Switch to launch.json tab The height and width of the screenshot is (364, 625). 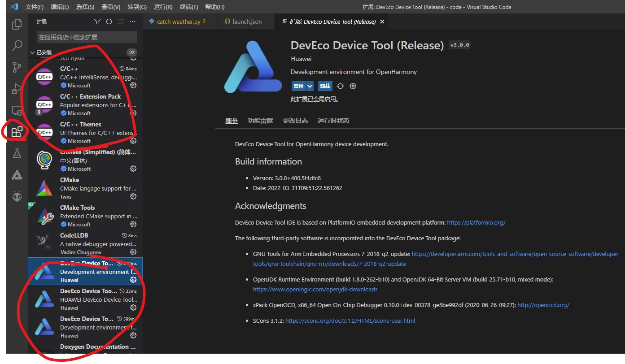pos(247,22)
